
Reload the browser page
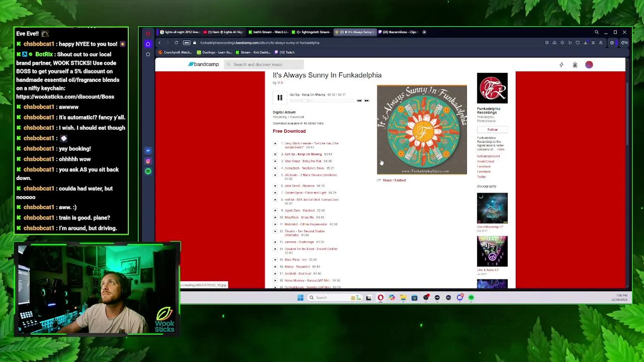point(176,43)
